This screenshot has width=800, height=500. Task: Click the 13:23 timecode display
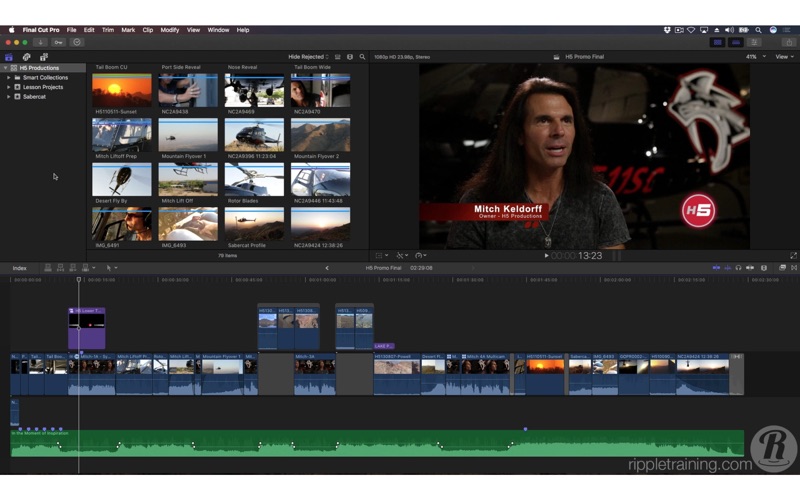[577, 256]
